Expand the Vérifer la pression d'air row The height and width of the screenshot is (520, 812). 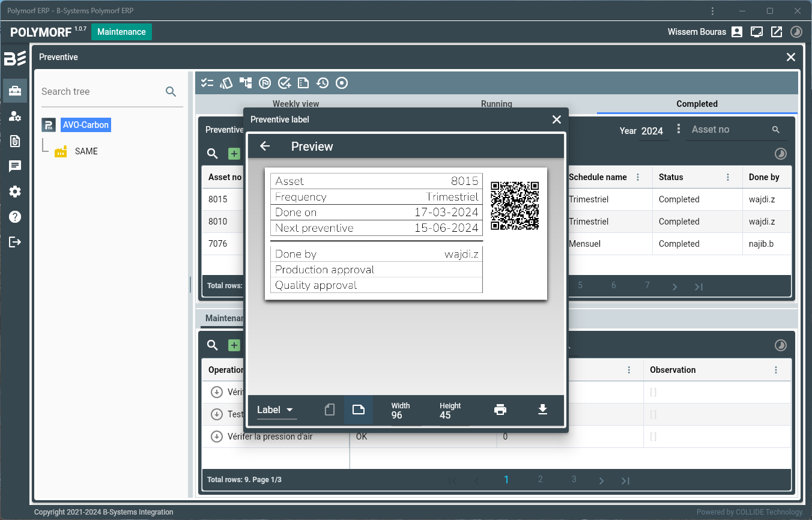(x=217, y=437)
